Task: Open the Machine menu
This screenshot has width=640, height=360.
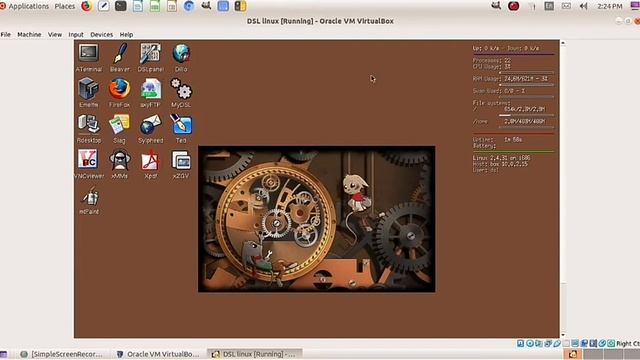Action: click(29, 34)
